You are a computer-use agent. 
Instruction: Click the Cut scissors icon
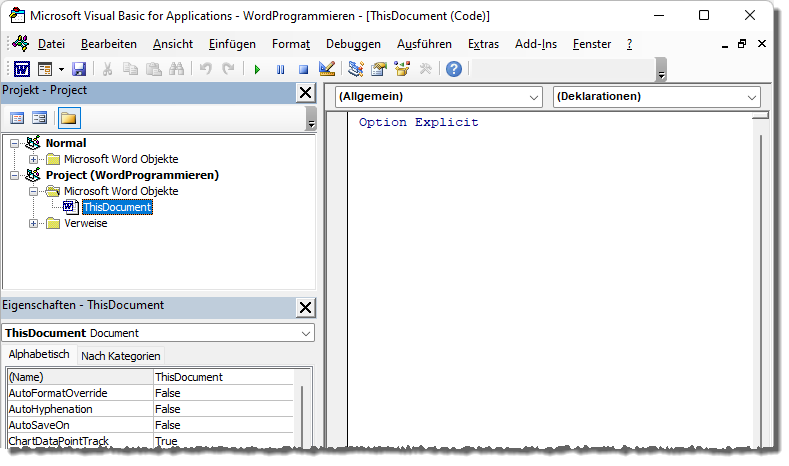pyautogui.click(x=107, y=69)
